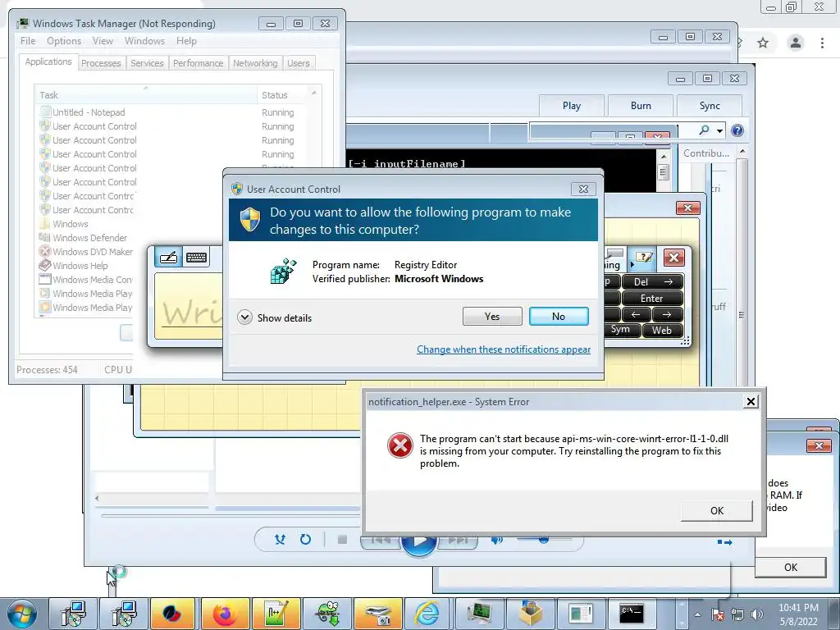This screenshot has height=630, width=840.
Task: Open the Notepad++ taskbar icon
Action: [276, 614]
